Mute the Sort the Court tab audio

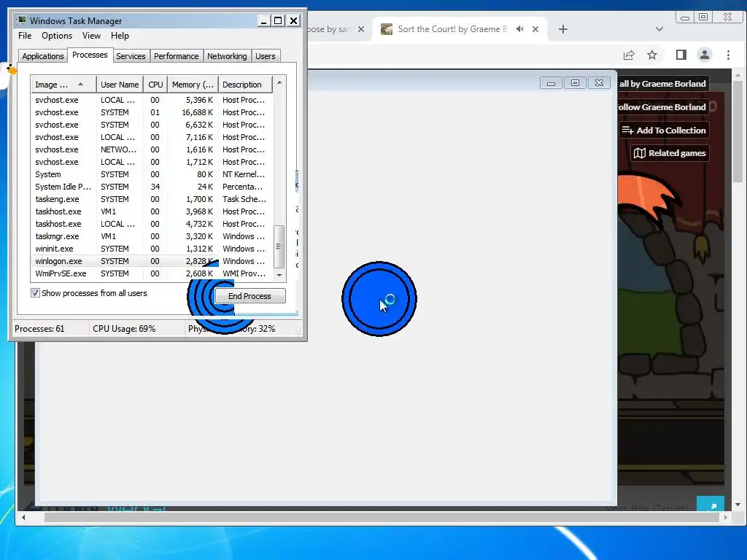click(519, 29)
